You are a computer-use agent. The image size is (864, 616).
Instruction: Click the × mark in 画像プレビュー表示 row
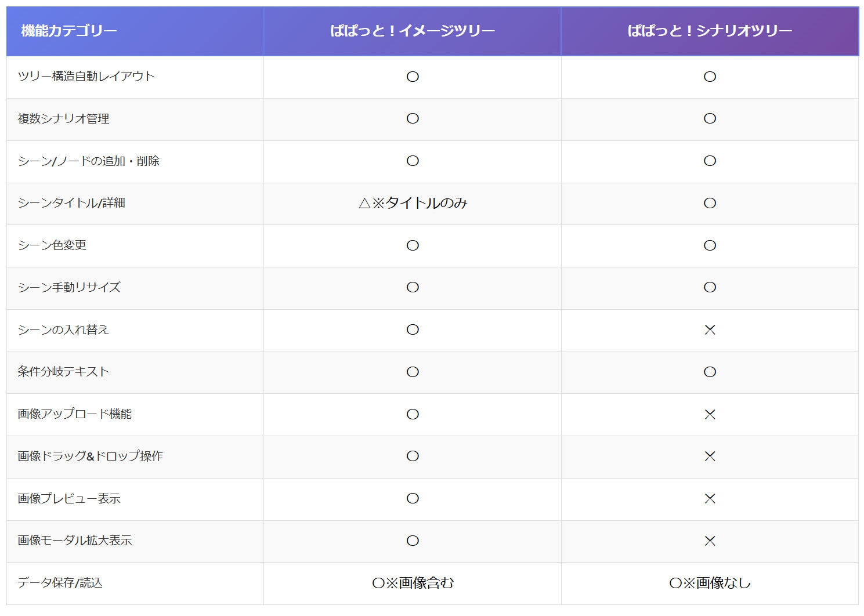(x=709, y=499)
